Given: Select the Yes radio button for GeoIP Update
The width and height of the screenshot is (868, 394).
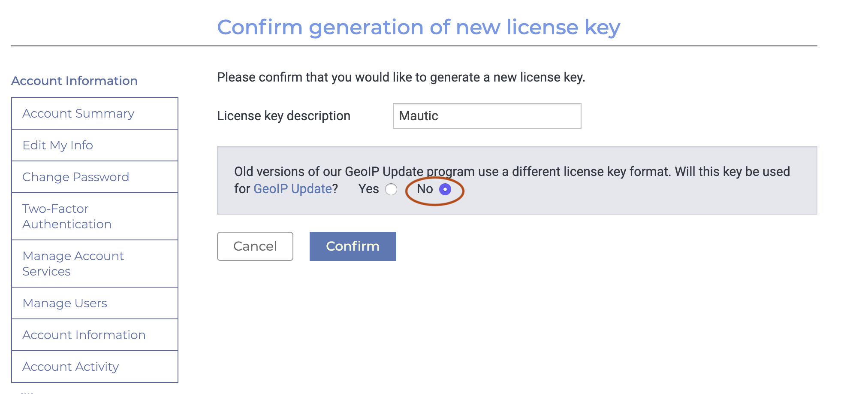Looking at the screenshot, I should [x=391, y=189].
